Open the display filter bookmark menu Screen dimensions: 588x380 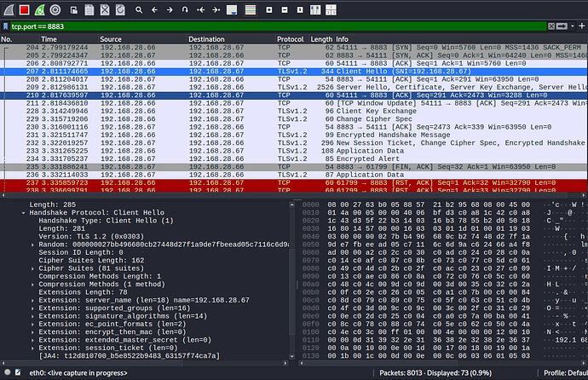(5, 26)
